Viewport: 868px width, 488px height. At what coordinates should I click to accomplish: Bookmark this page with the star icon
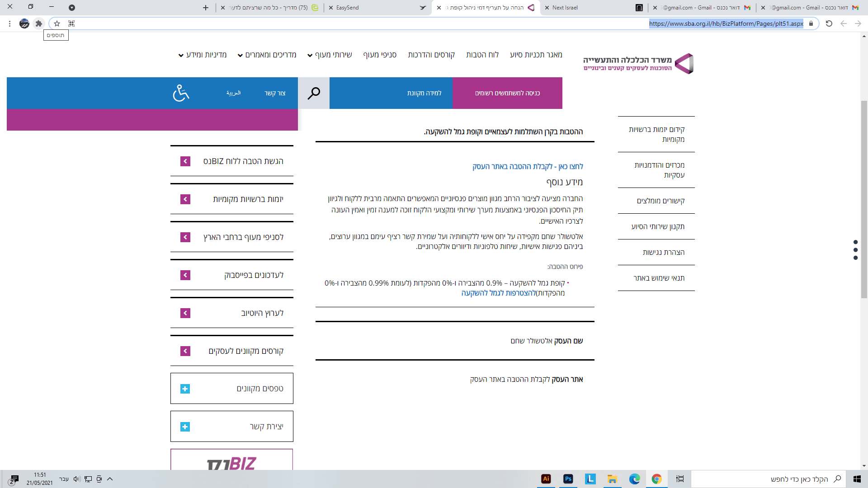click(57, 23)
